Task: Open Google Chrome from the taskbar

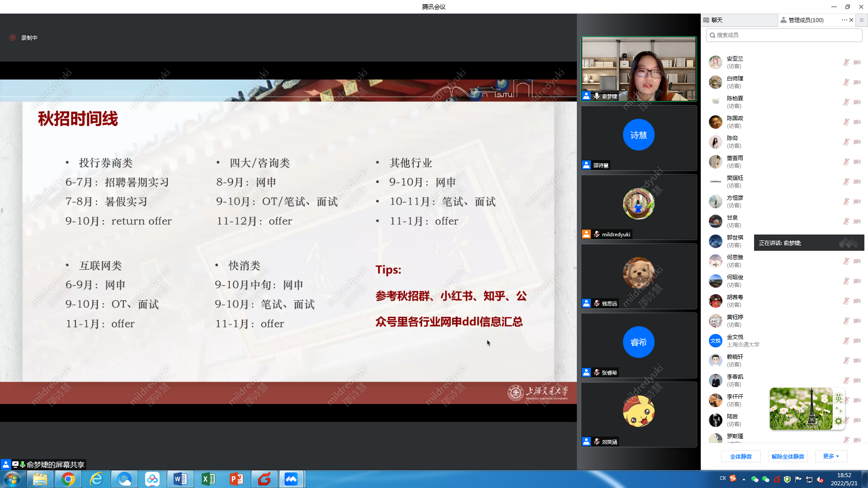Action: pos(68,479)
